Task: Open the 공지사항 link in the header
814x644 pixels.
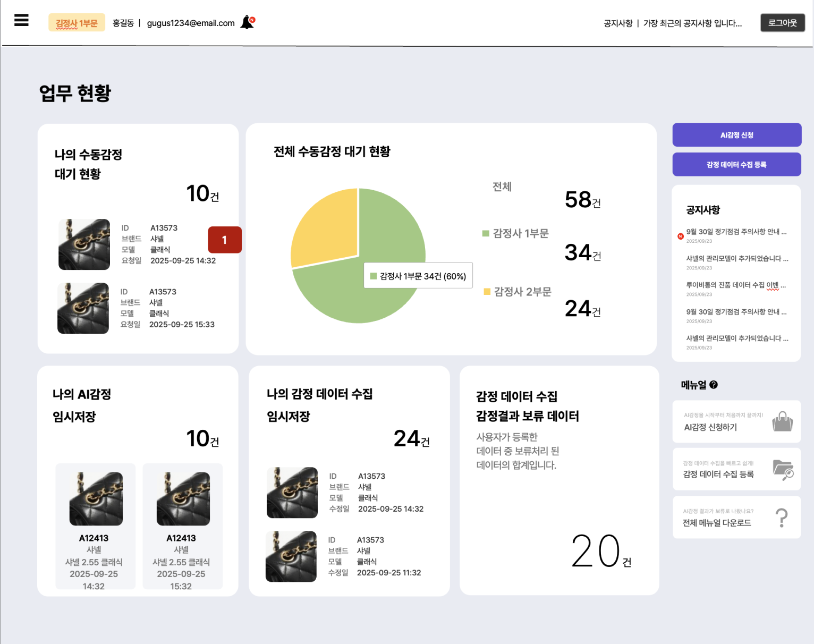Action: pyautogui.click(x=618, y=23)
